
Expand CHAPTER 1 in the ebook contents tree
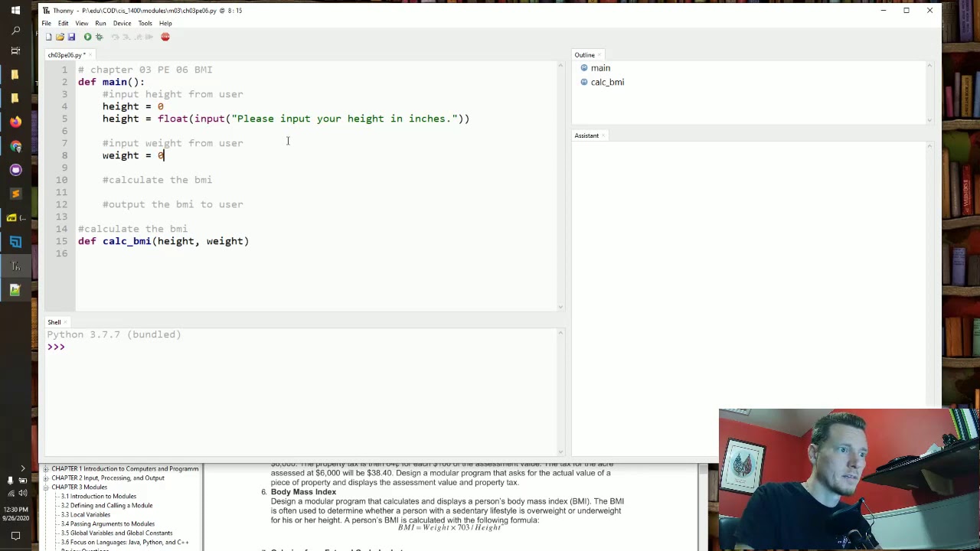(46, 469)
